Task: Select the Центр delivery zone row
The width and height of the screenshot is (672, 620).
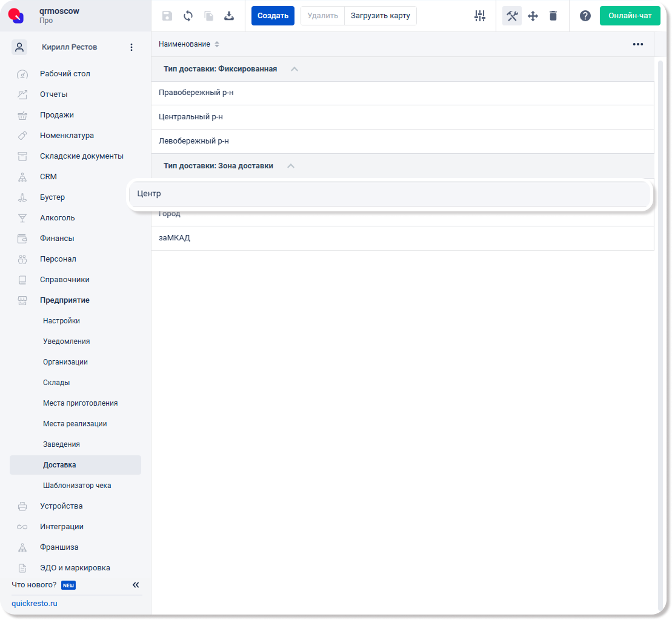Action: [x=390, y=194]
